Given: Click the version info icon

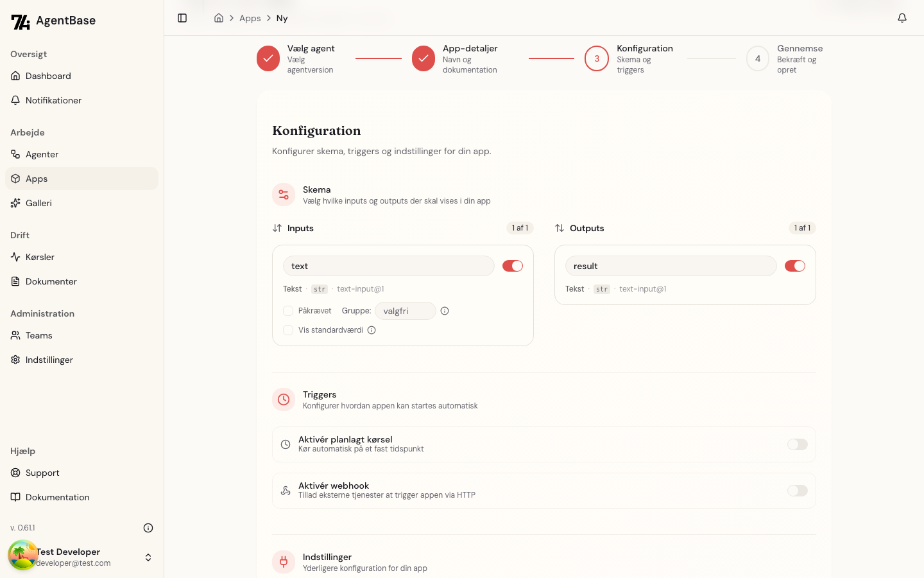Looking at the screenshot, I should (x=148, y=528).
